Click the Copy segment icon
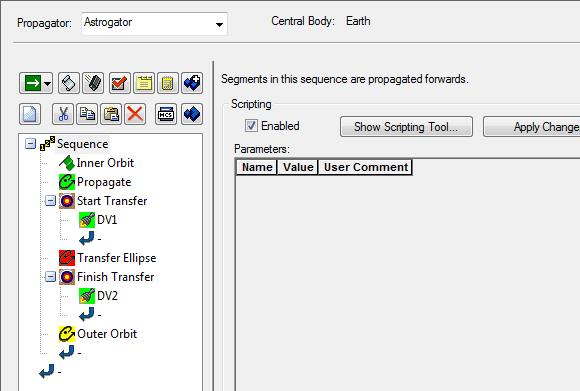This screenshot has height=391, width=580. 87,114
